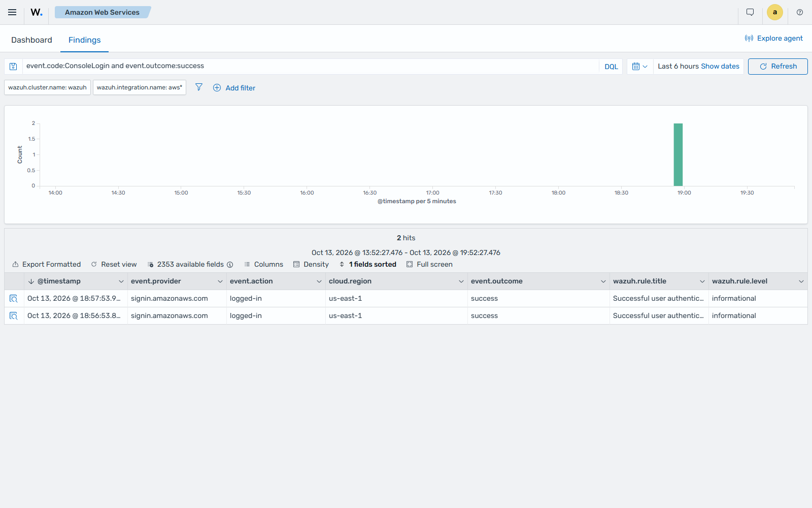Screen dimensions: 812x508
Task: Click the Reset view icon
Action: click(94, 264)
